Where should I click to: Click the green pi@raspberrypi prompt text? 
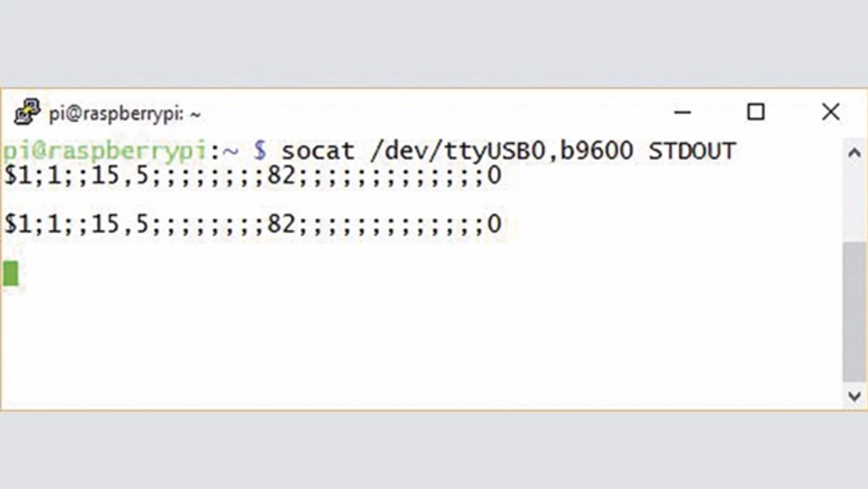click(104, 151)
